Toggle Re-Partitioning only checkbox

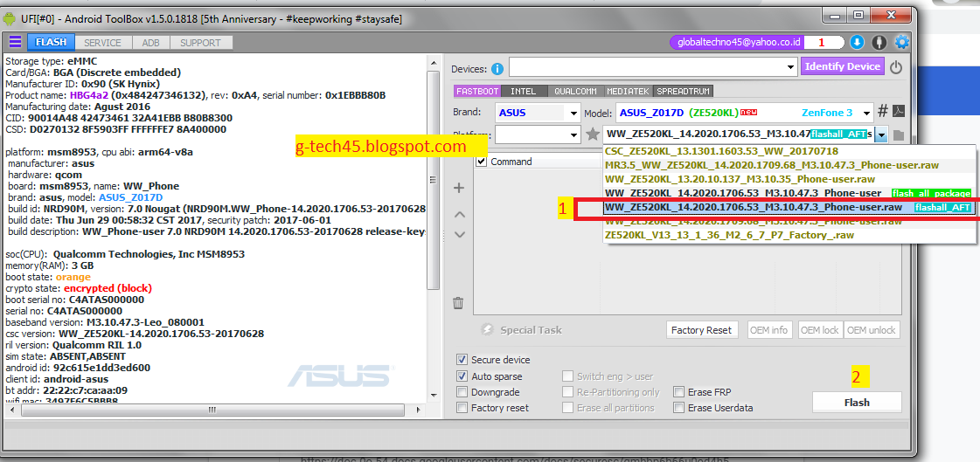click(x=566, y=392)
